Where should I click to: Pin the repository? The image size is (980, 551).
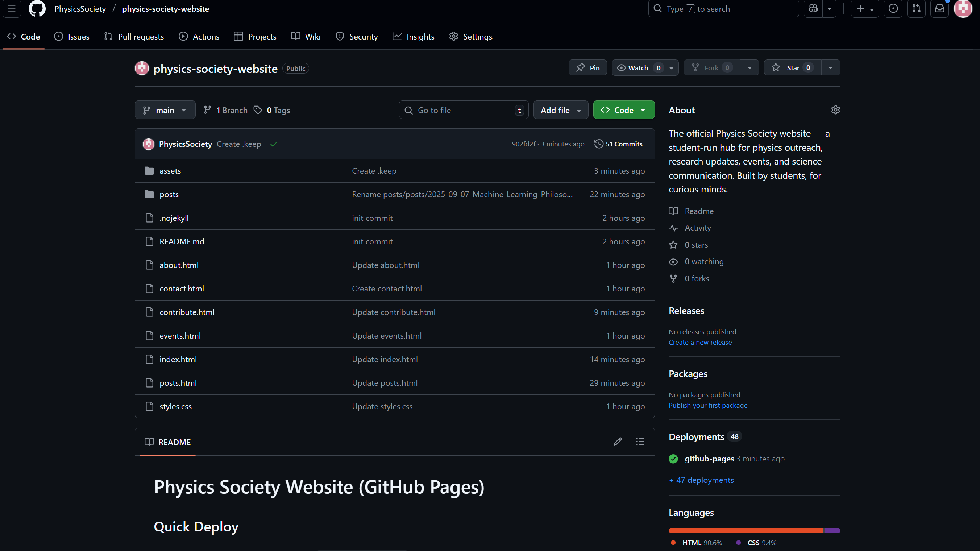pyautogui.click(x=587, y=67)
